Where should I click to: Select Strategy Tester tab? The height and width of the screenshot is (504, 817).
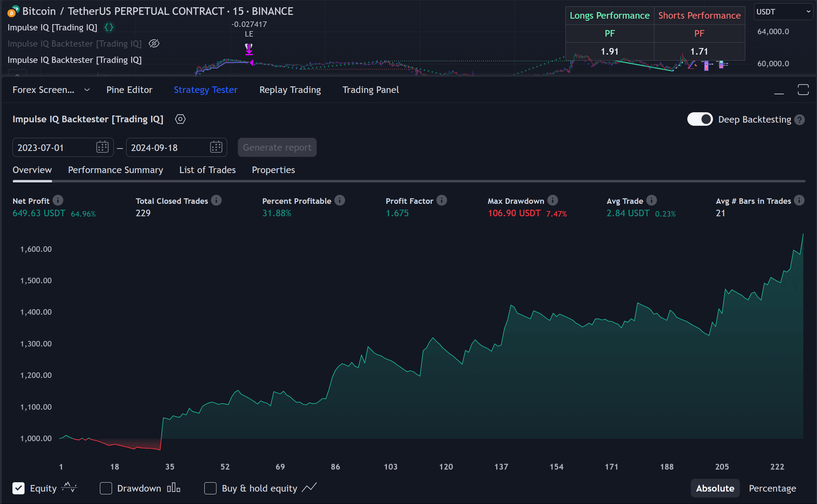pyautogui.click(x=206, y=90)
